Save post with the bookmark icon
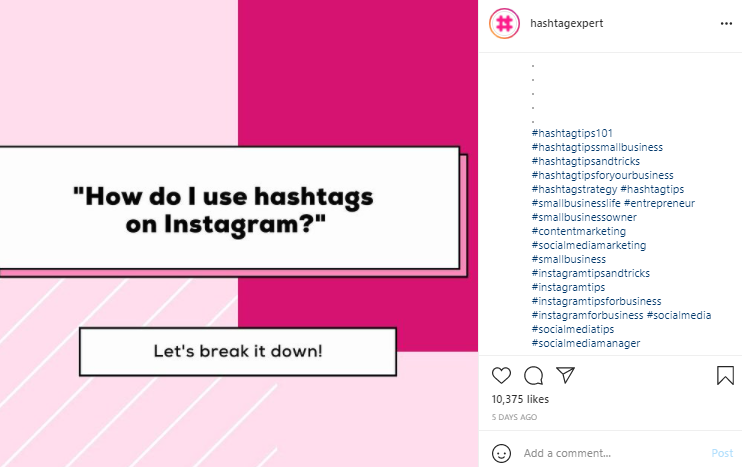The image size is (742, 467). point(725,376)
